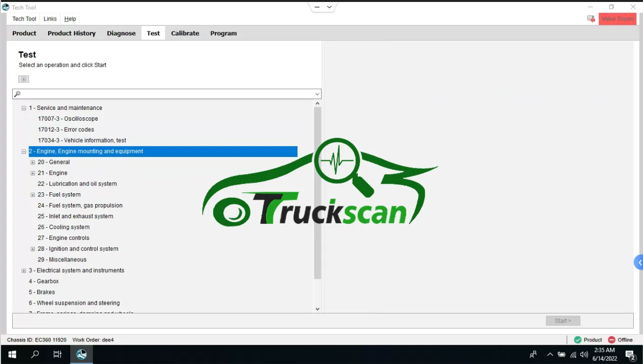Select 22 - Lubrication and oil system
This screenshot has width=643, height=364.
coord(77,184)
